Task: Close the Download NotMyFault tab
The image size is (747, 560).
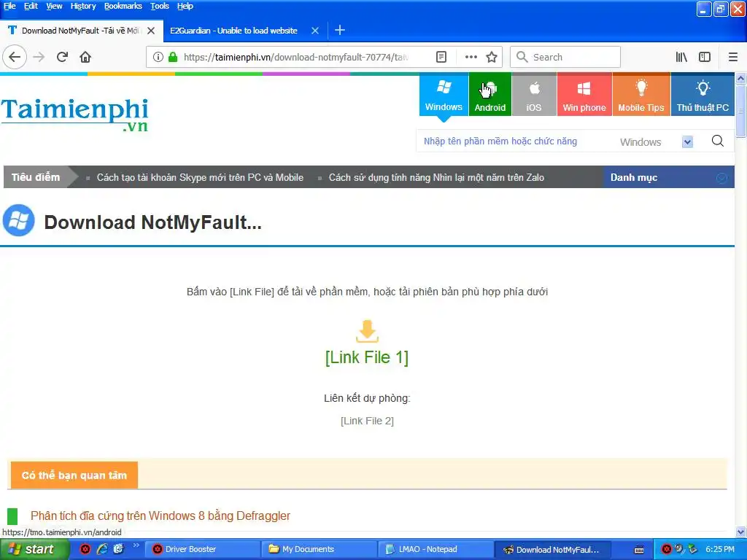Action: pos(151,31)
